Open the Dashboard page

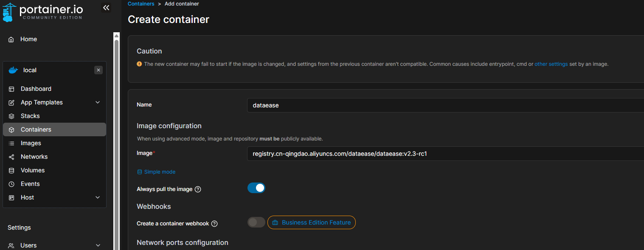36,89
